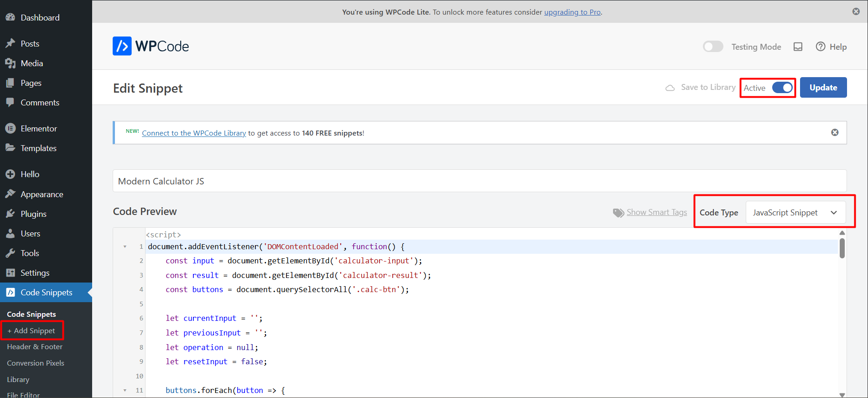Click the Settings sliders icon
The width and height of the screenshot is (868, 398).
point(10,272)
